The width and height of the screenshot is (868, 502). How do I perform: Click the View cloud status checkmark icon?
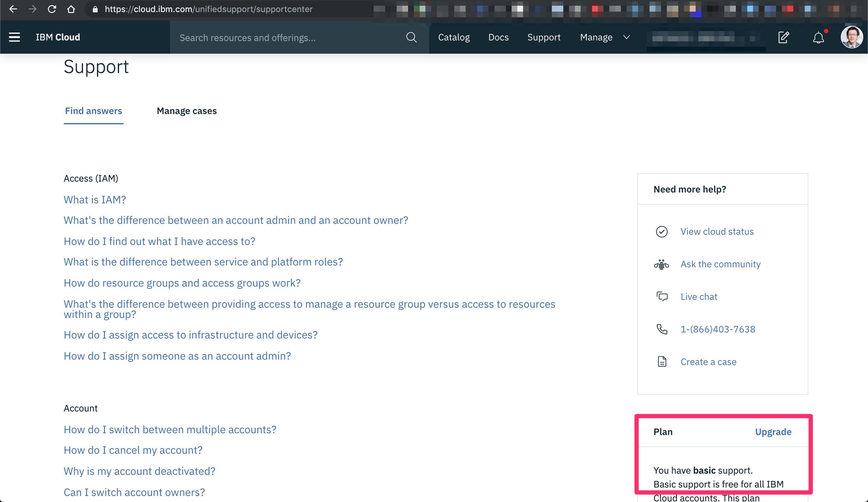[x=662, y=231]
